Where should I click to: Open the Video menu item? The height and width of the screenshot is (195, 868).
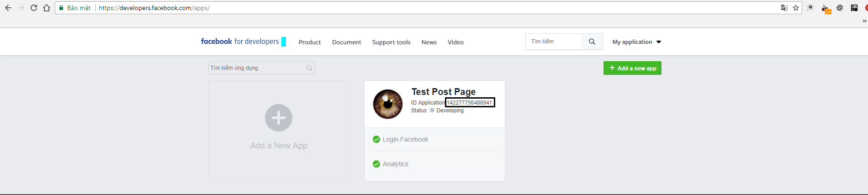click(x=455, y=42)
